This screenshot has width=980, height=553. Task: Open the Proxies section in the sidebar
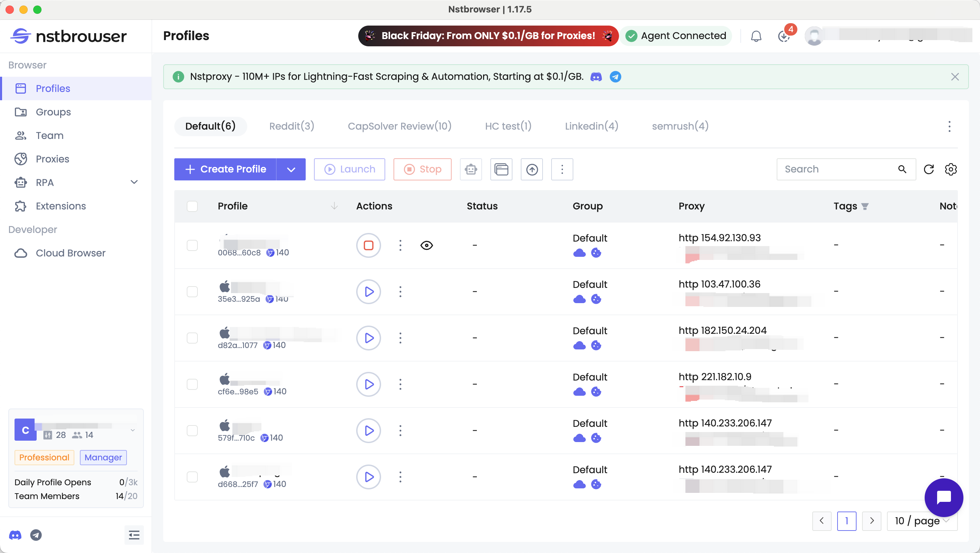52,159
